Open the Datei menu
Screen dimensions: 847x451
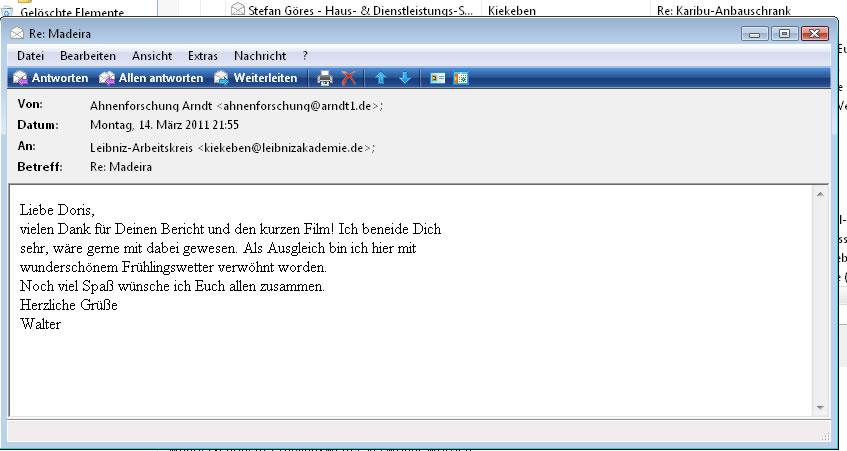point(30,56)
